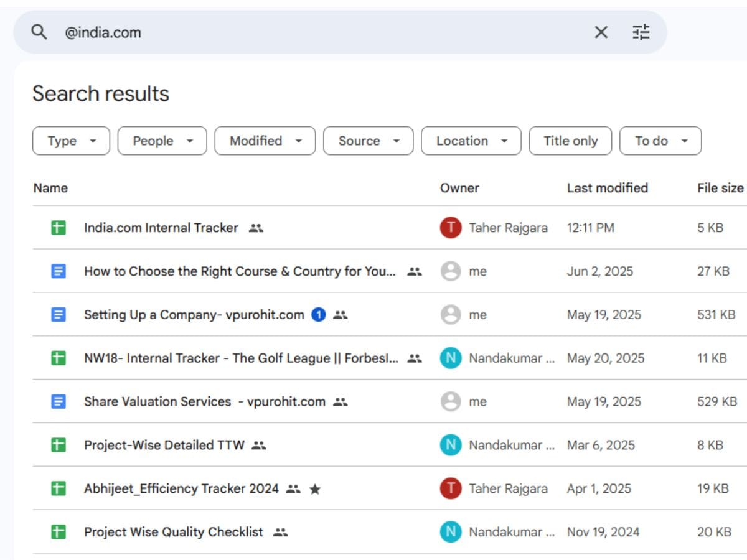Click Sheets icon for India.com Internal Tracker
The width and height of the screenshot is (747, 560).
pos(58,228)
